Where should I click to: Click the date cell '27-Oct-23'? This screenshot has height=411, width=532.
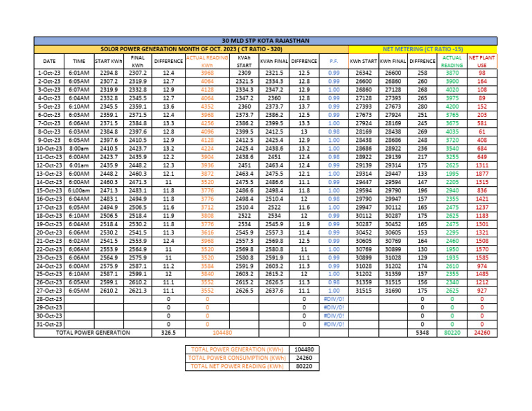[x=49, y=291]
